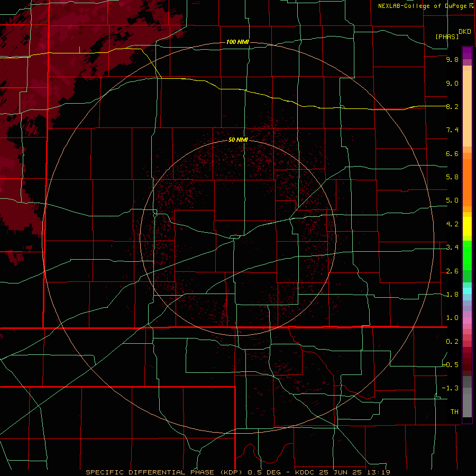Click the 6.6 scale value
Viewport: 476px width, 476px height.
click(x=452, y=153)
